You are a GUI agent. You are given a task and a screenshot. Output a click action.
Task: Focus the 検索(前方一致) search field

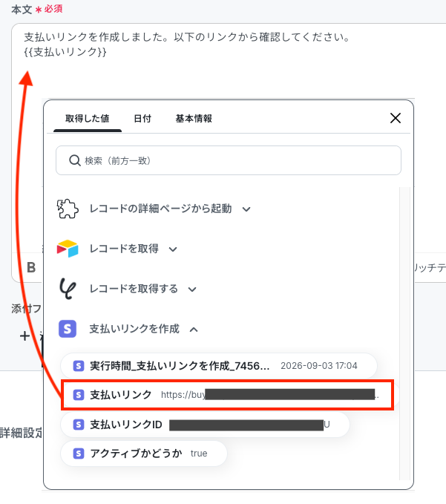[229, 160]
